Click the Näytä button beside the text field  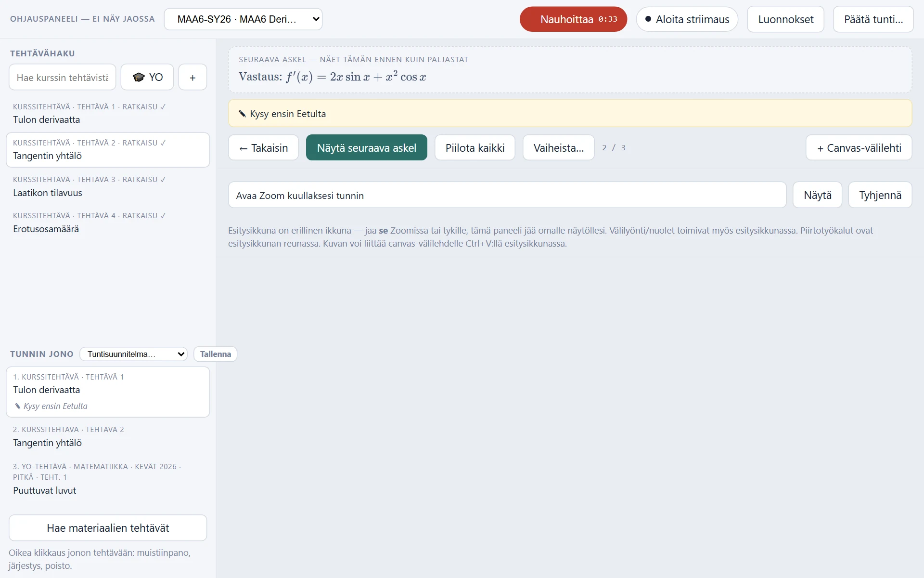coord(817,195)
